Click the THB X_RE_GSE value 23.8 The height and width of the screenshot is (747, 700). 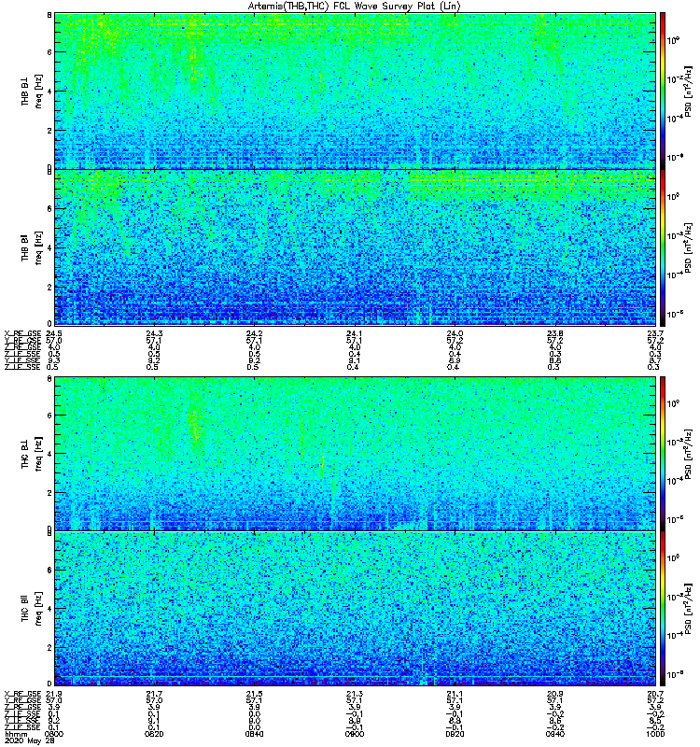[x=555, y=333]
